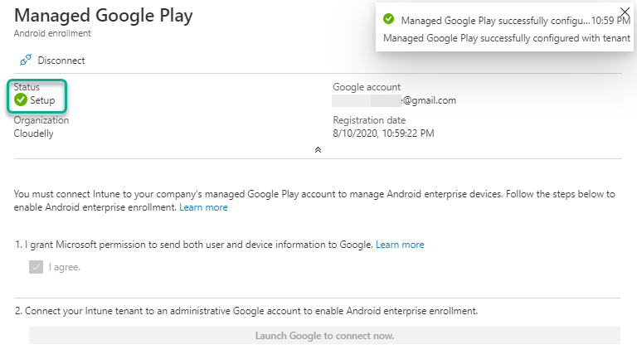Click the notification title text
The height and width of the screenshot is (364, 637).
pyautogui.click(x=494, y=20)
